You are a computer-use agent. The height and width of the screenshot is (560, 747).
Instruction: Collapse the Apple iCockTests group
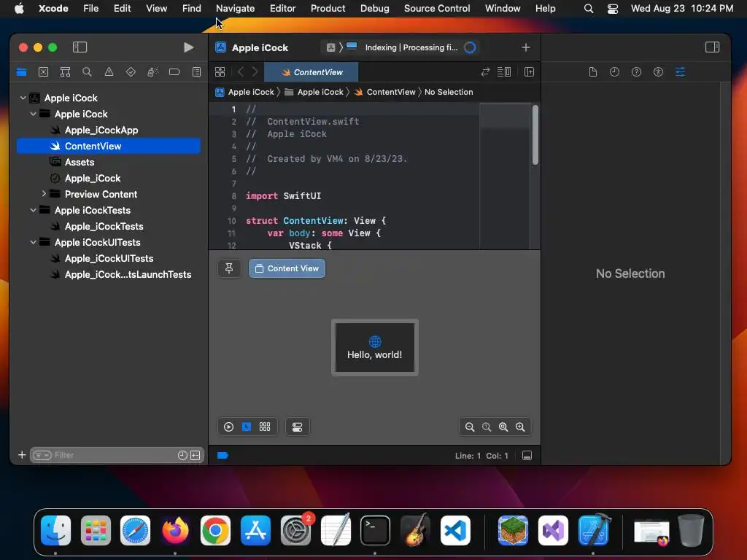click(x=33, y=210)
